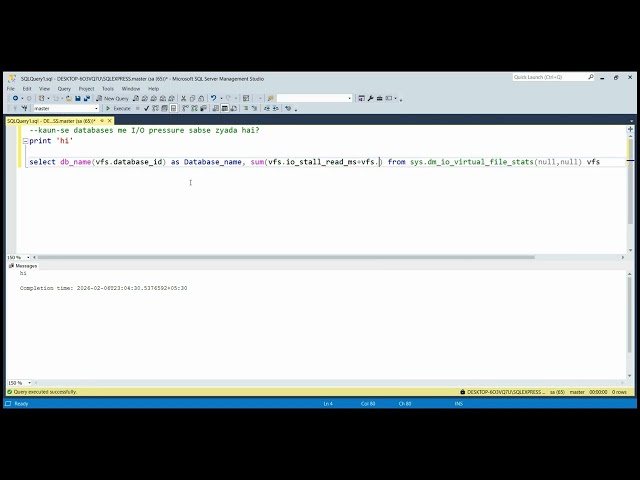Open the Edit menu
This screenshot has height=480, width=640.
[27, 89]
